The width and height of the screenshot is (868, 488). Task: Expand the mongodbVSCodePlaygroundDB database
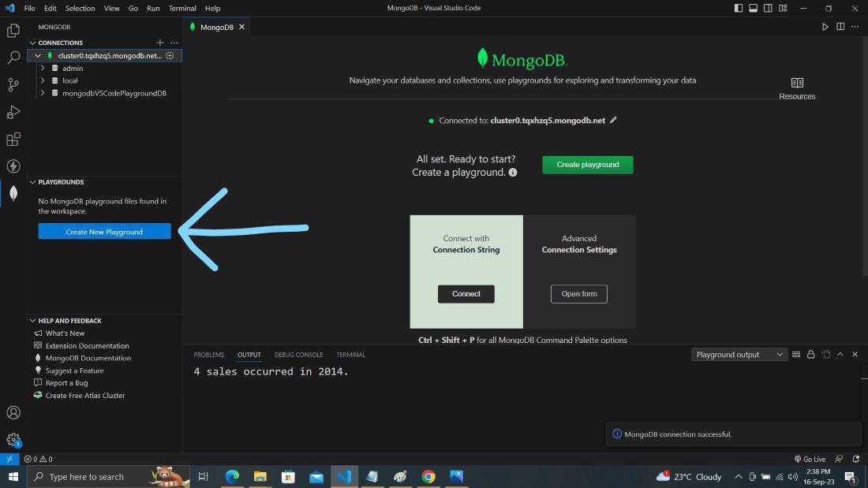point(43,93)
